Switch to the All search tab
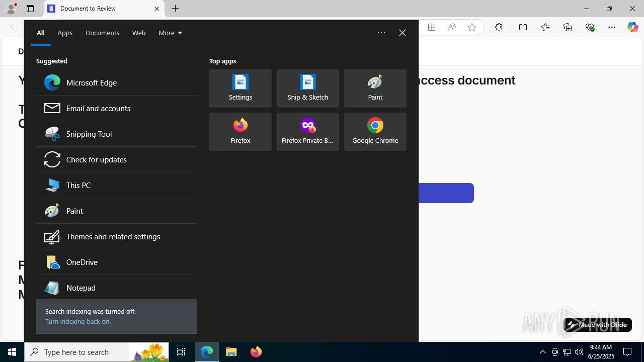The height and width of the screenshot is (362, 644). (41, 33)
